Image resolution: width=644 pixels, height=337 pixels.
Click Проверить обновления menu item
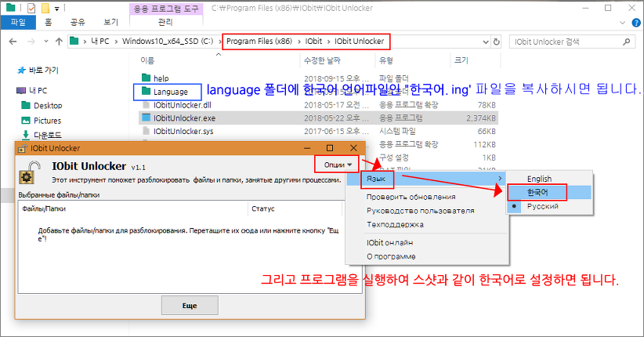[411, 197]
